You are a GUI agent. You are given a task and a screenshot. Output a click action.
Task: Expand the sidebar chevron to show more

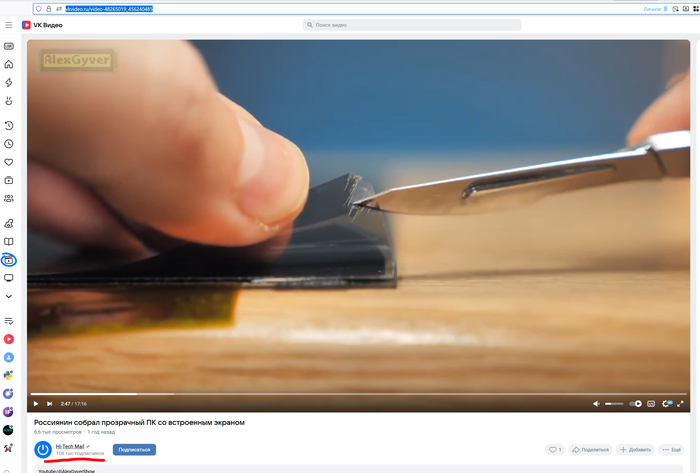(x=9, y=296)
